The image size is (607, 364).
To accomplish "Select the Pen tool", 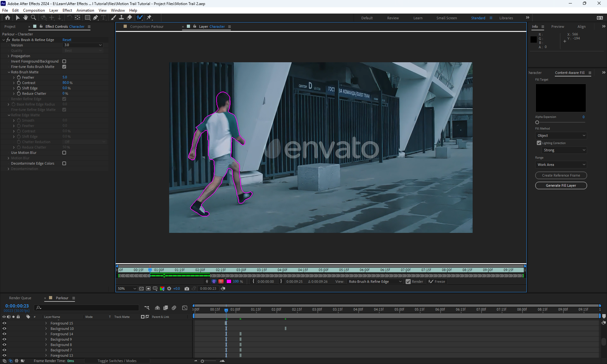I will (95, 18).
